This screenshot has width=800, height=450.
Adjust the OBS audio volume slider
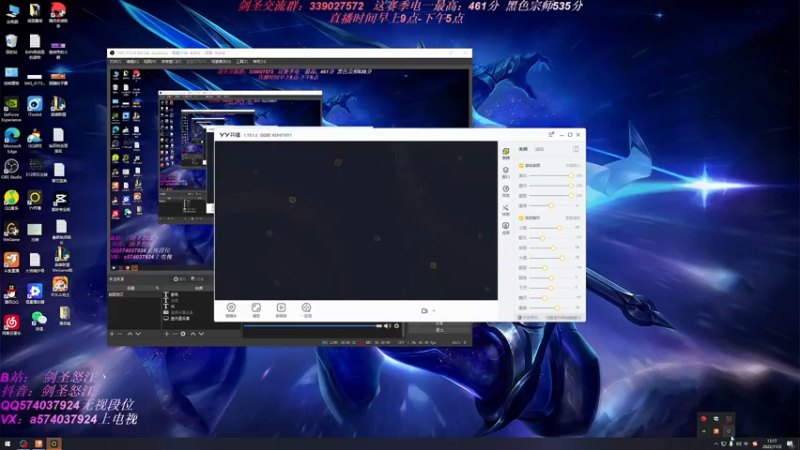(x=313, y=326)
